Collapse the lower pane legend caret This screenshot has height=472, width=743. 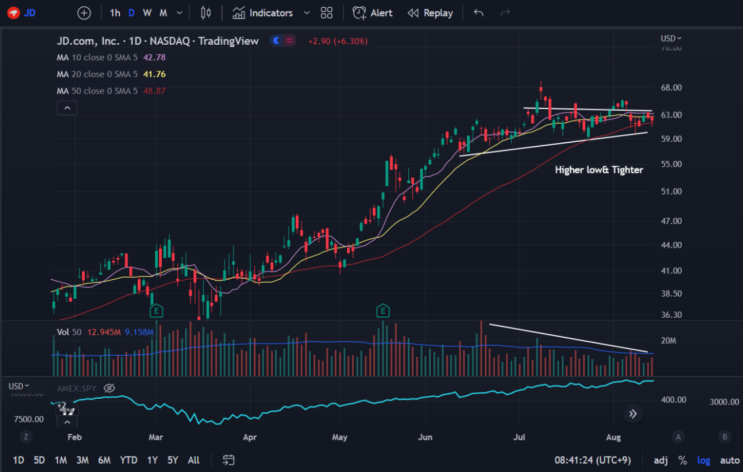click(x=67, y=421)
